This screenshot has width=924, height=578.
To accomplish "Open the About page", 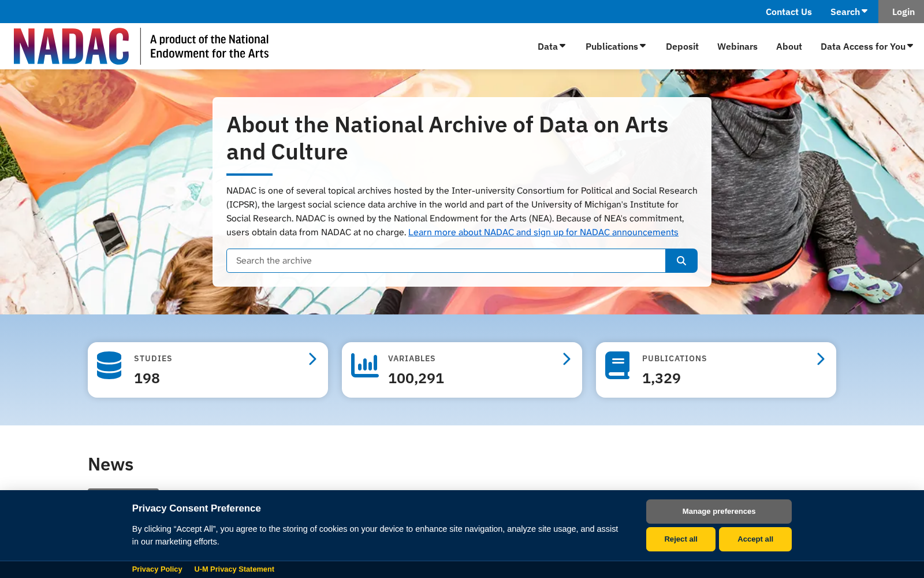I will pos(789,46).
